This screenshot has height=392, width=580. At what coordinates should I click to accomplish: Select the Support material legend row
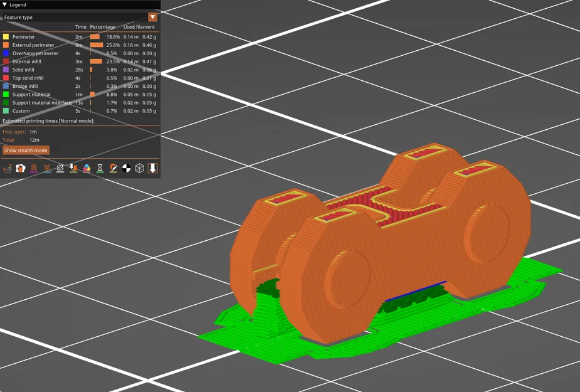(x=80, y=94)
